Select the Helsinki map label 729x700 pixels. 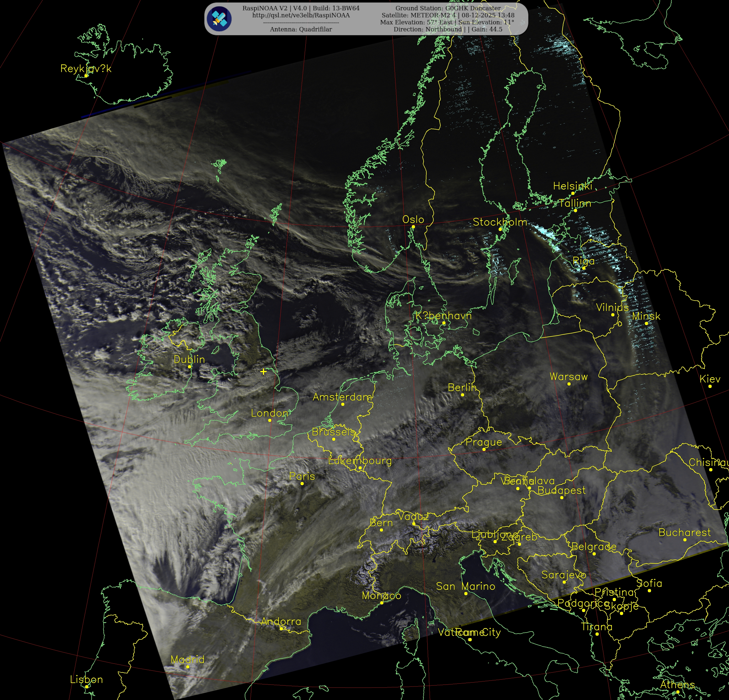click(572, 186)
